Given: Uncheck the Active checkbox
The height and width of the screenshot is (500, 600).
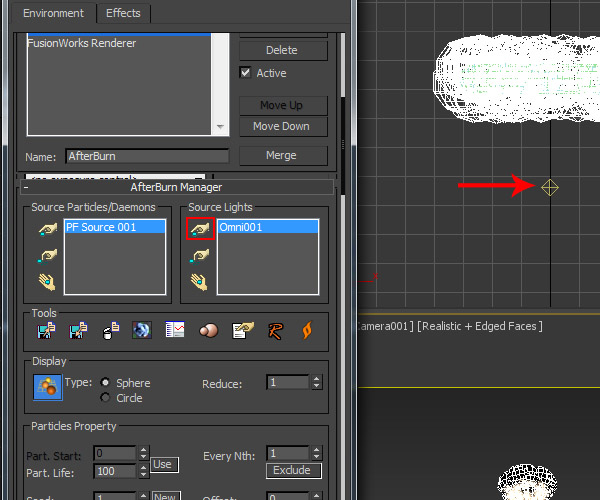Looking at the screenshot, I should click(x=245, y=72).
